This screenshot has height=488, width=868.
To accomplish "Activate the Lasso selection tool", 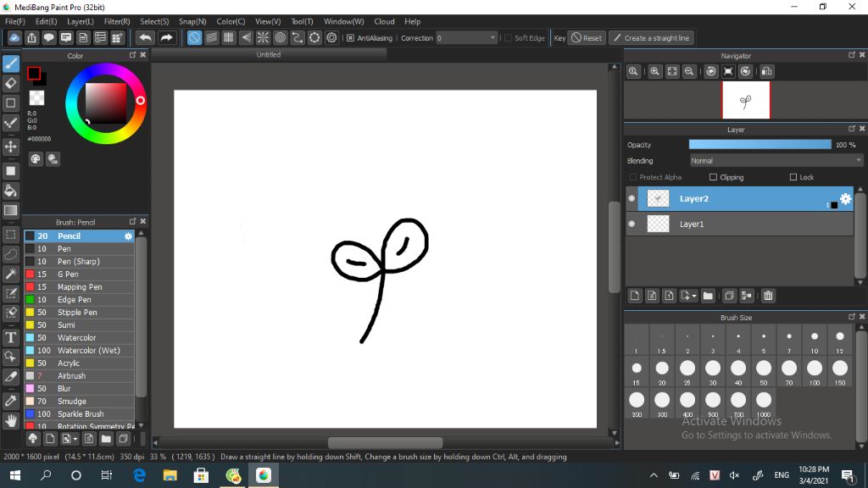I will point(10,254).
